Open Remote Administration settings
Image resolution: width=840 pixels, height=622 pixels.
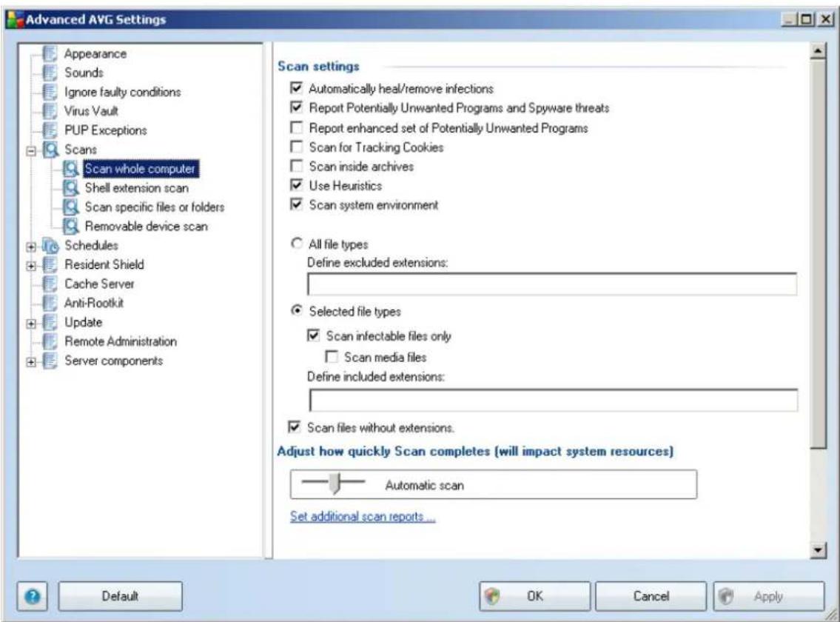pos(121,341)
